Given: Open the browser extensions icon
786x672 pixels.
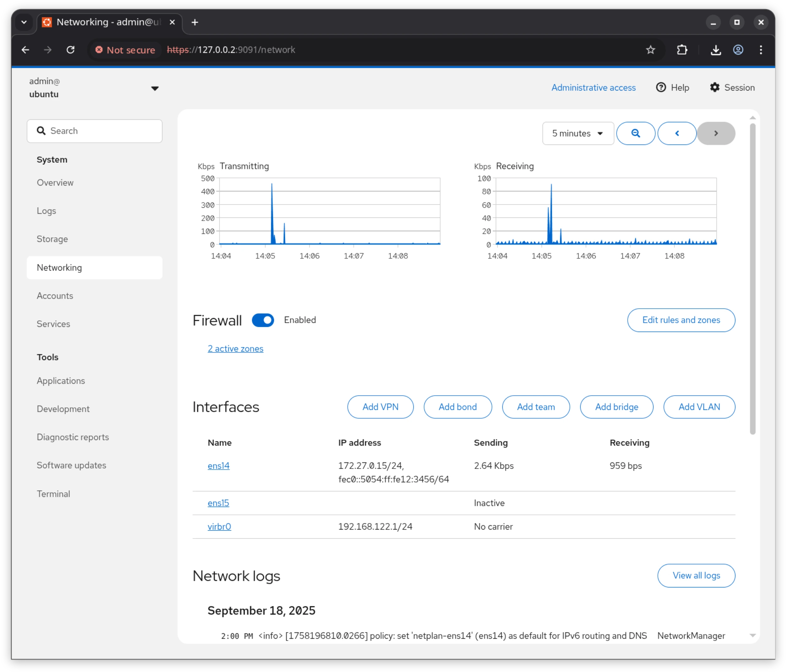Looking at the screenshot, I should pyautogui.click(x=682, y=50).
